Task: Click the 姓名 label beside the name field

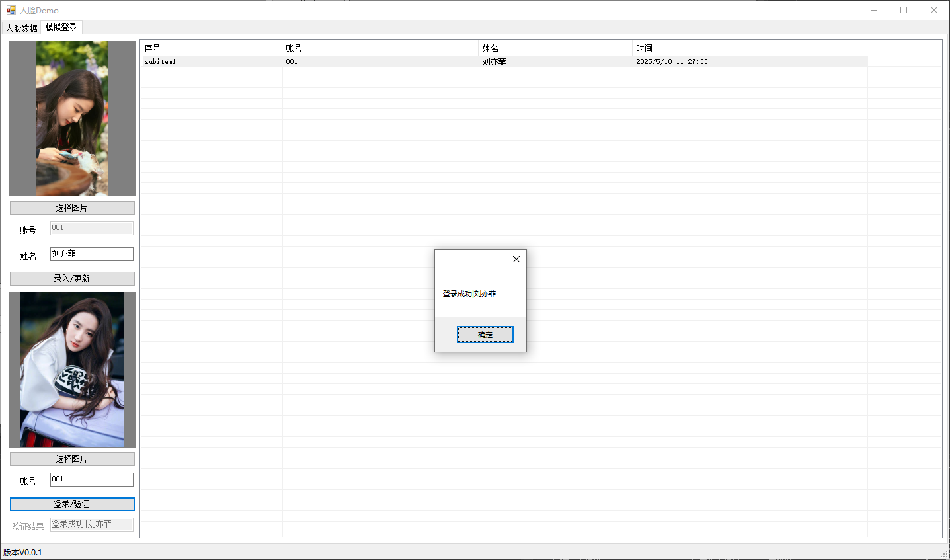Action: click(28, 256)
